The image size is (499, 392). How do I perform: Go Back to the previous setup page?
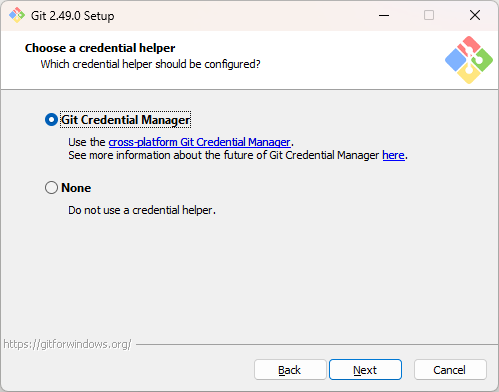pyautogui.click(x=290, y=370)
